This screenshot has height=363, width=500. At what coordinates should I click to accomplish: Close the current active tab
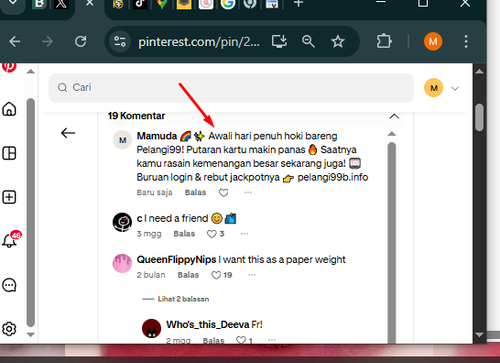89,3
